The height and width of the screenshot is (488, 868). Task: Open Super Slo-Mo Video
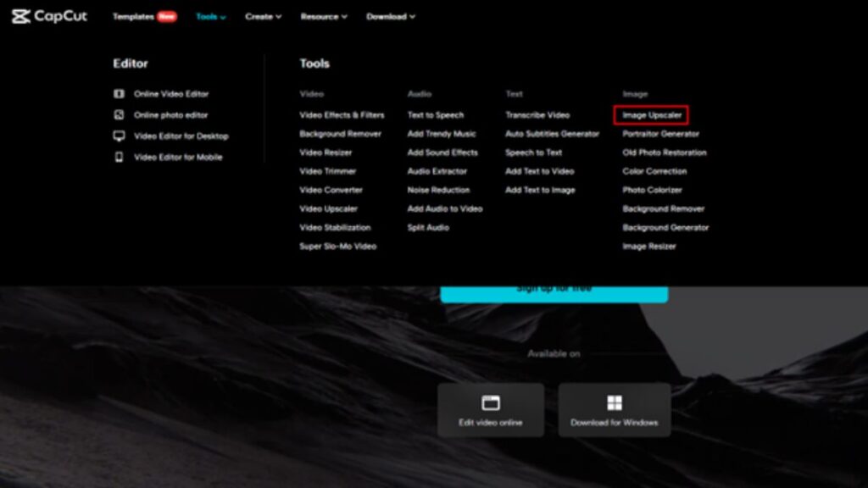click(337, 247)
